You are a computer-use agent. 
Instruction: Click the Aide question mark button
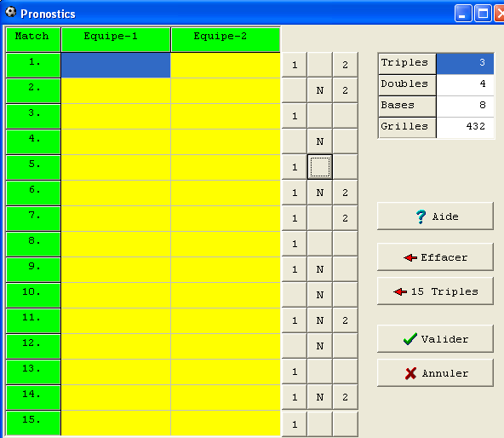[435, 216]
